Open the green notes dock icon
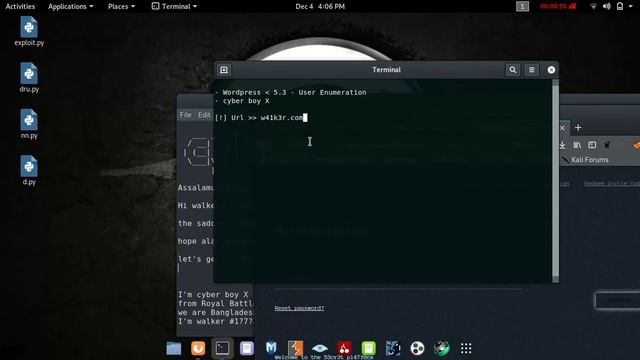Screen dimensions: 640x360 (369, 348)
